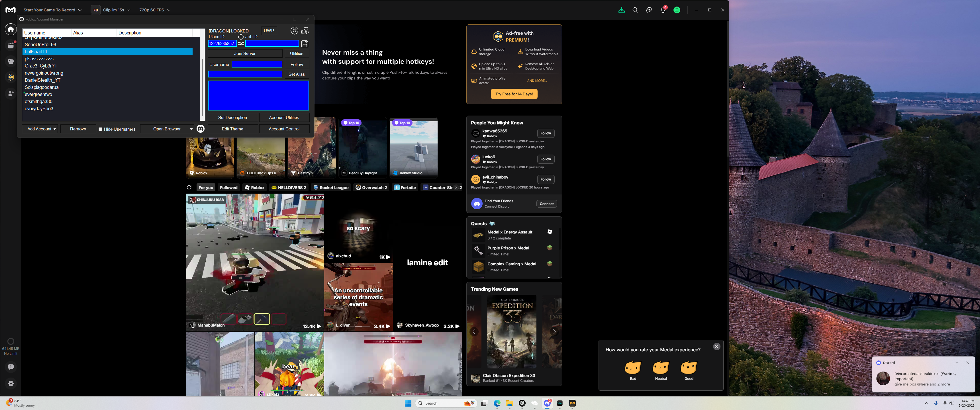Click the Place ID input field
Screen dimensions: 980x410
point(222,44)
